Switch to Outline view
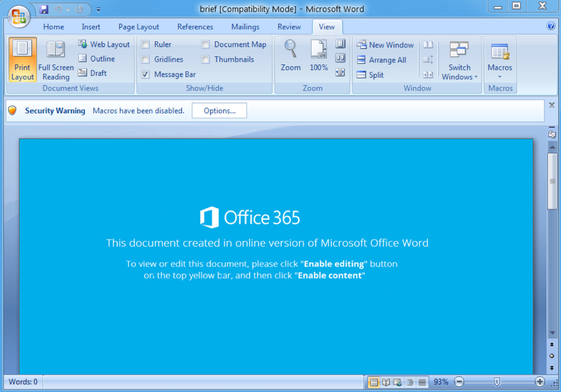Screen dimensions: 561x392 coord(97,59)
